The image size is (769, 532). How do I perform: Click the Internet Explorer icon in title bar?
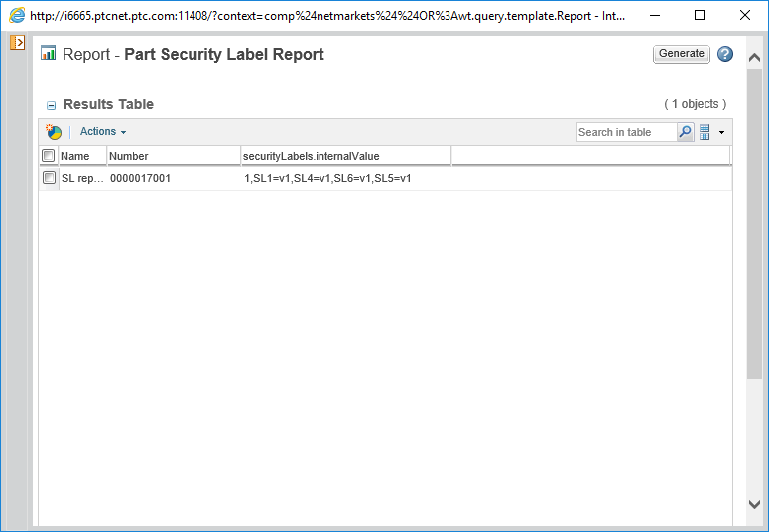16,15
